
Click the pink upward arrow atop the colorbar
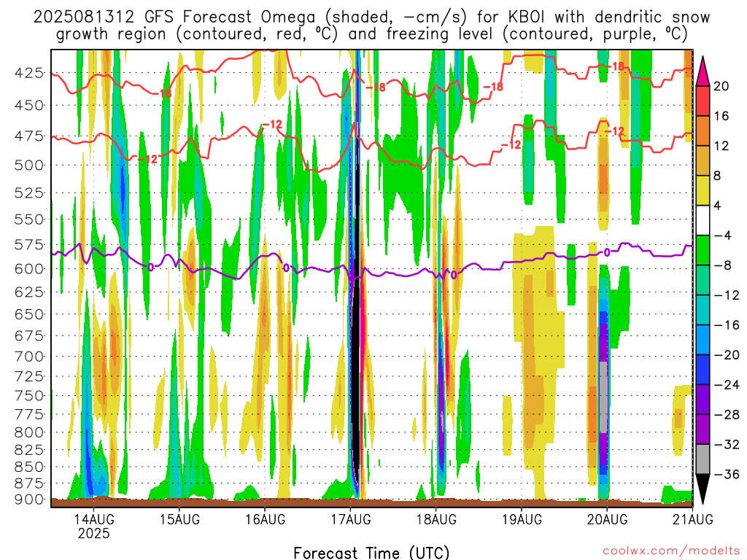703,71
